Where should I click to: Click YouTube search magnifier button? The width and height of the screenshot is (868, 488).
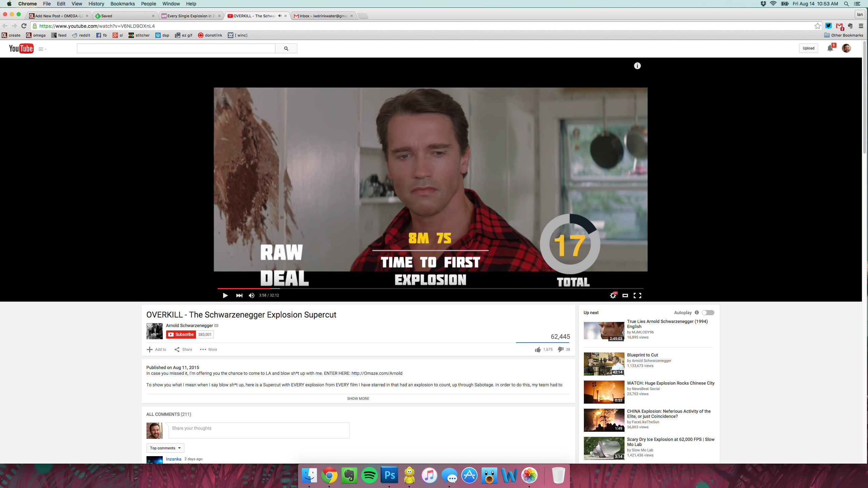[x=286, y=48]
